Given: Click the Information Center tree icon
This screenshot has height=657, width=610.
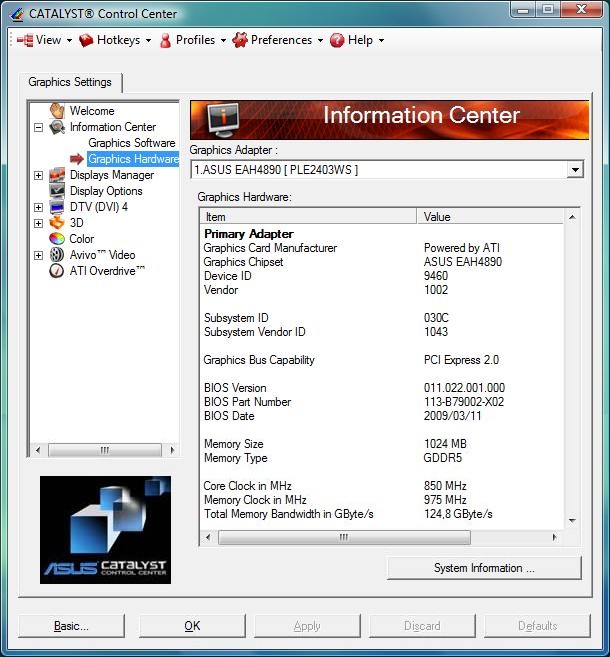Looking at the screenshot, I should 57,127.
